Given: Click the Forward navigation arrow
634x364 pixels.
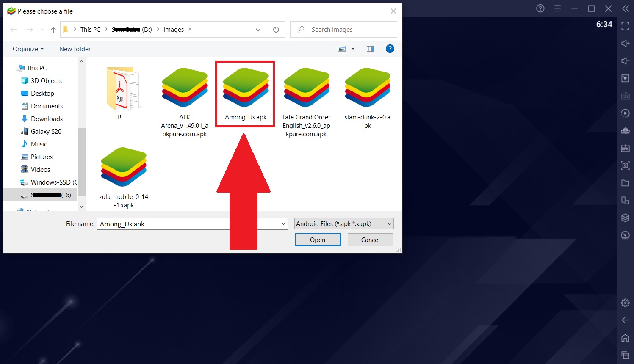Looking at the screenshot, I should (30, 30).
